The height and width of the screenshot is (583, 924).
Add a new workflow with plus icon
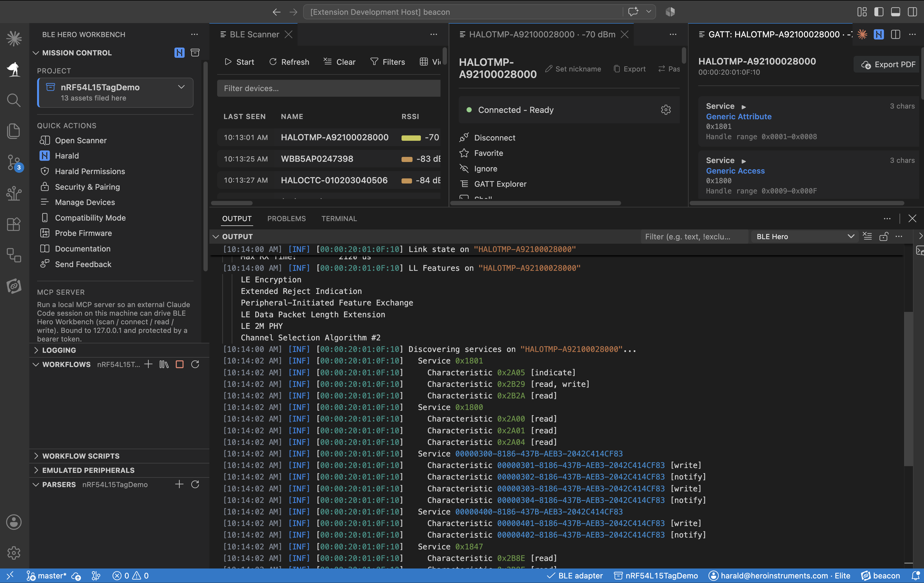point(149,364)
